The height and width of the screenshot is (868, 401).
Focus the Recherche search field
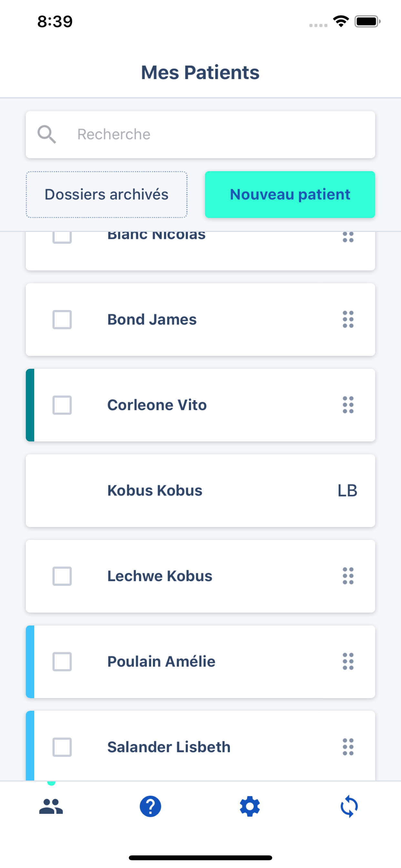216,134
